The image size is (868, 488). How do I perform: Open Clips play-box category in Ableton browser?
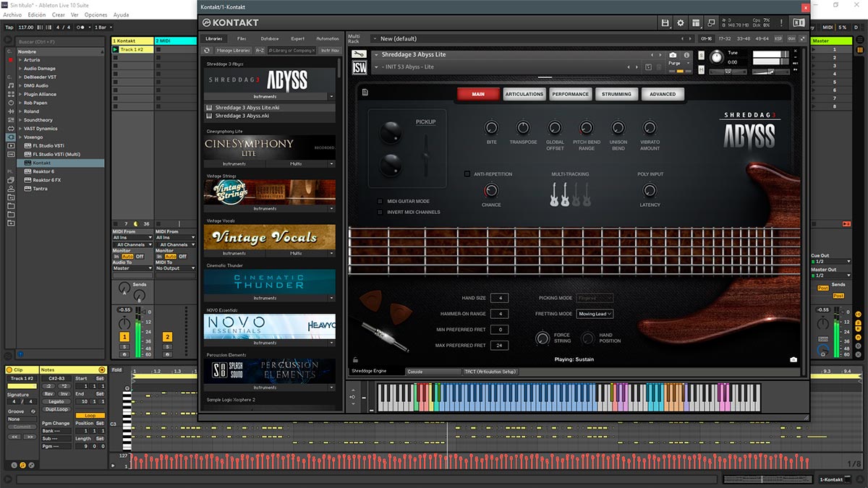(x=10, y=147)
